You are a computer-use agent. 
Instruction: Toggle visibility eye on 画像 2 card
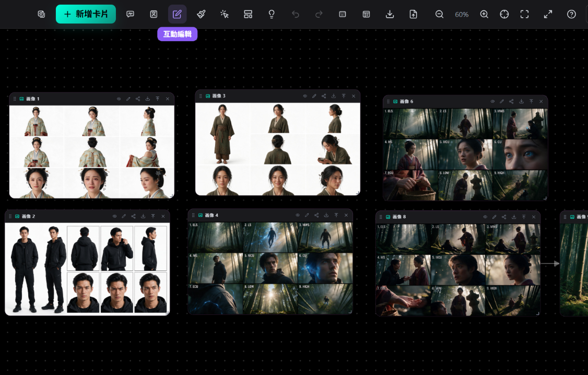tap(114, 216)
